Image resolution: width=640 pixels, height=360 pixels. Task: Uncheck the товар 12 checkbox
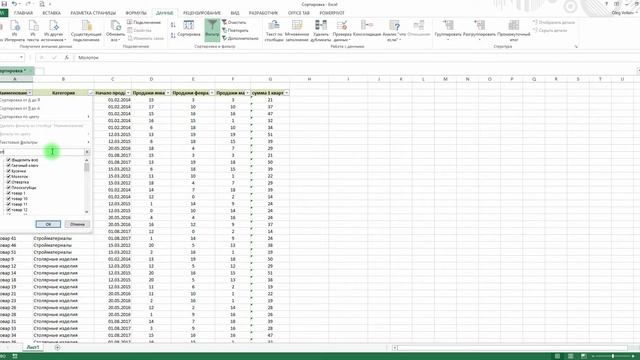[x=9, y=209]
